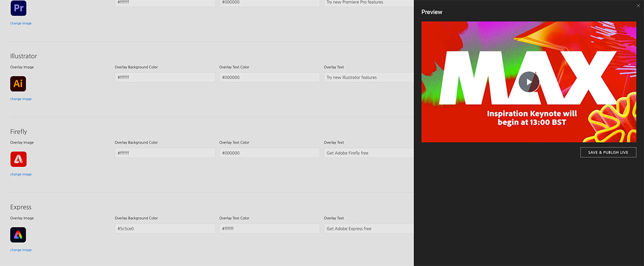Click the Express section heading
Screen dimensions: 644x266
21,208
